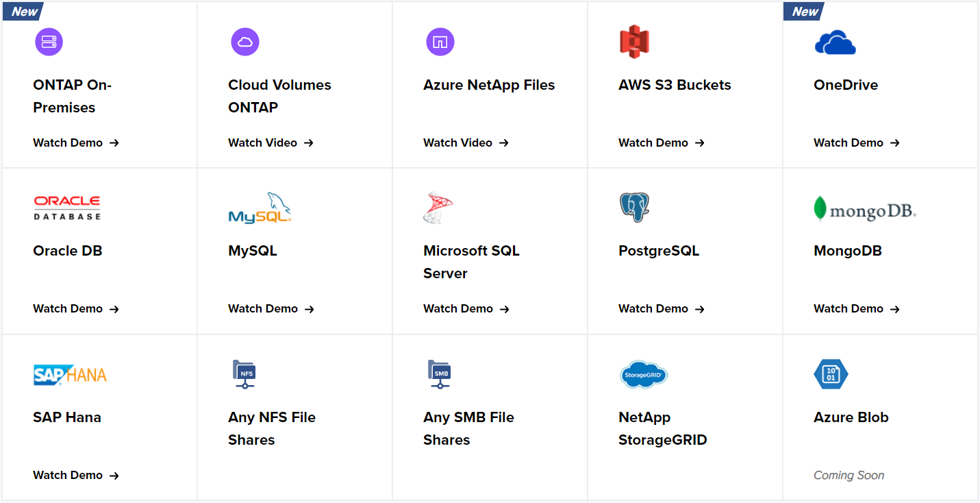Open Watch Demo for MongoDB

(857, 308)
